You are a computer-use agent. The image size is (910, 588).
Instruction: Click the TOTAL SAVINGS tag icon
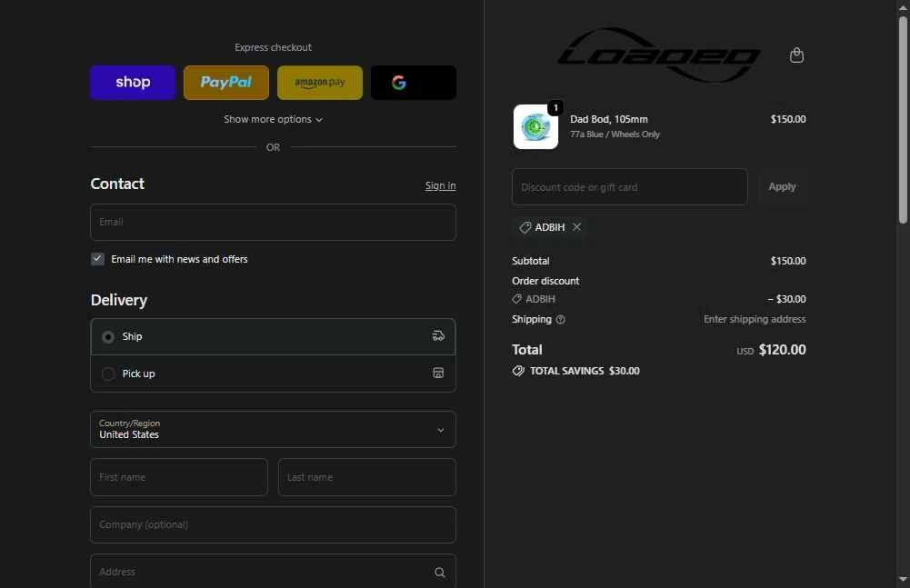point(518,371)
